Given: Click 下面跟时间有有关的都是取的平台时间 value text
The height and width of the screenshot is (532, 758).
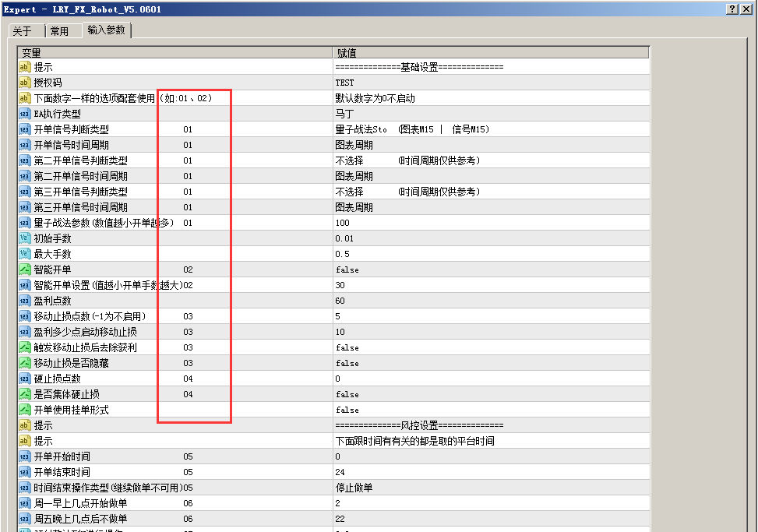Looking at the screenshot, I should pos(414,441).
